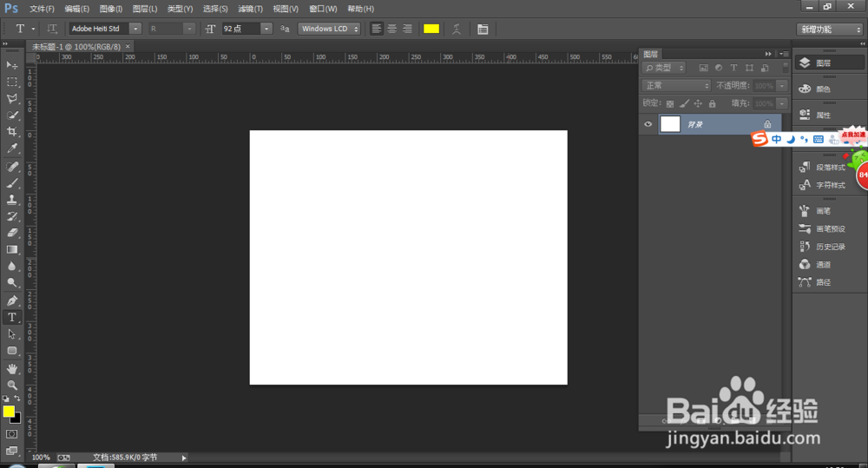
Task: Select the Quick Selection tool
Action: coord(11,115)
